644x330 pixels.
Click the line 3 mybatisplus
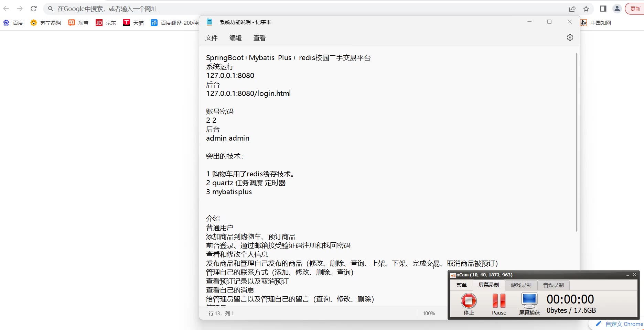229,192
